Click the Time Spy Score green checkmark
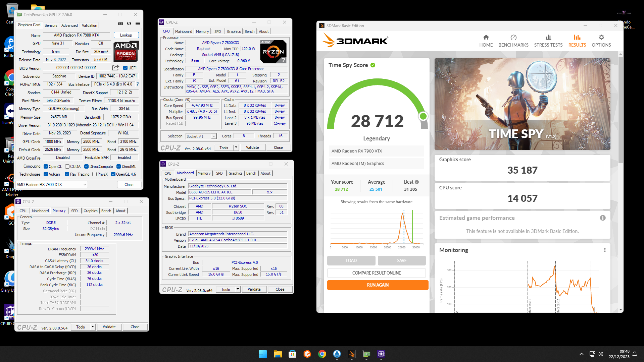 [373, 65]
